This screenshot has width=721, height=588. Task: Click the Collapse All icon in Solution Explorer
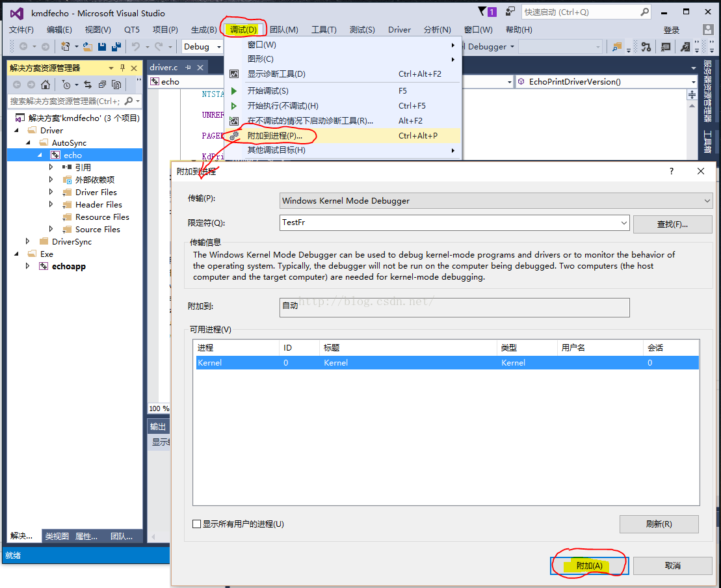coord(102,85)
